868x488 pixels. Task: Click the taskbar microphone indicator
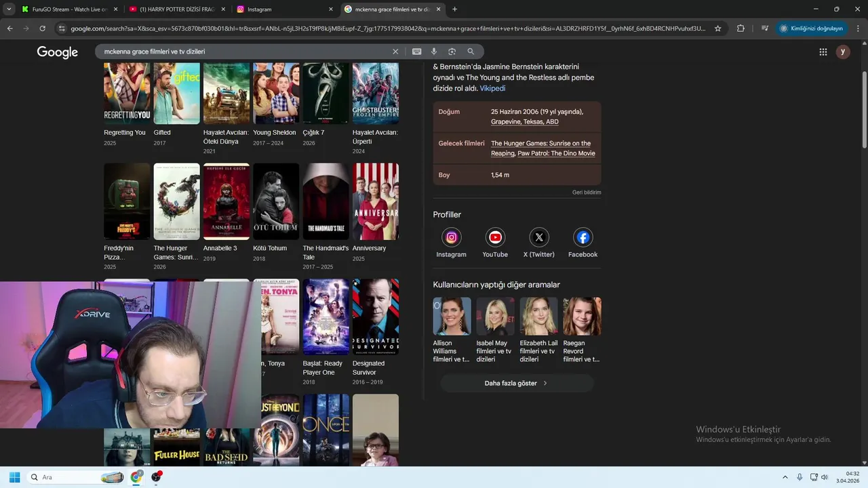tap(800, 477)
